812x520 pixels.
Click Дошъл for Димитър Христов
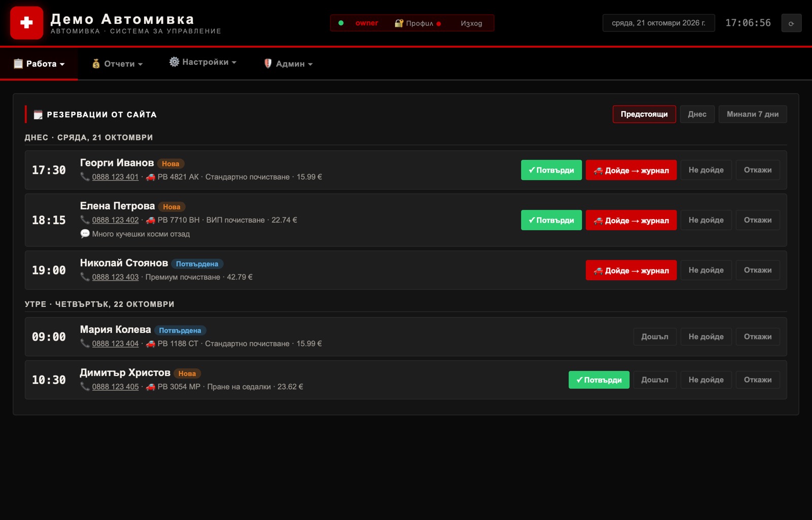click(x=655, y=379)
